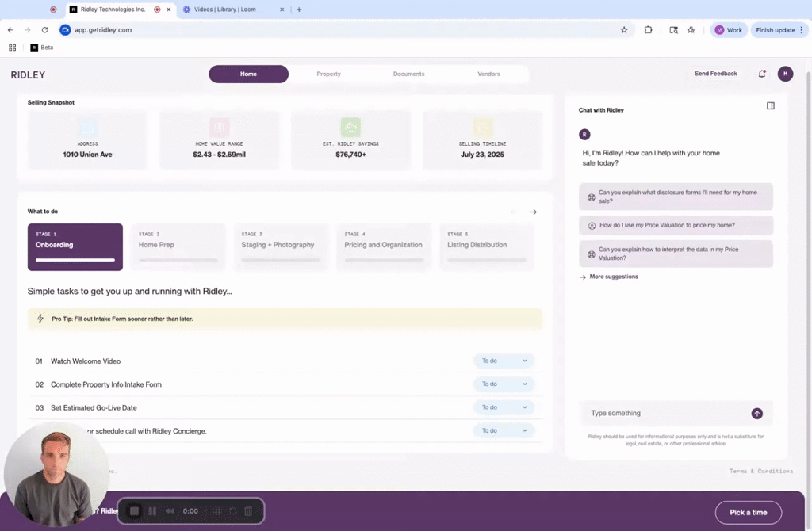The height and width of the screenshot is (531, 812).
Task: Click the RIDLEY logo
Action: (28, 75)
